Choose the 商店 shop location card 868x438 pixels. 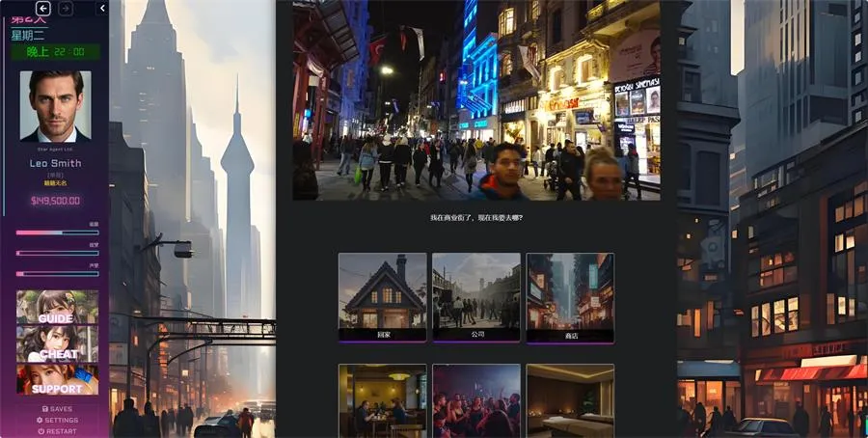(x=570, y=297)
